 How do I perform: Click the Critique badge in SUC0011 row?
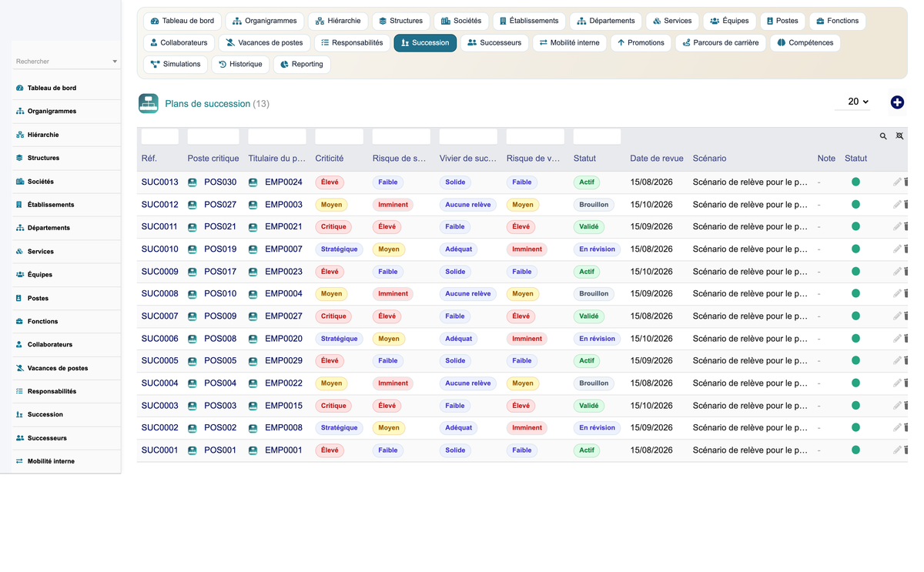pyautogui.click(x=333, y=227)
